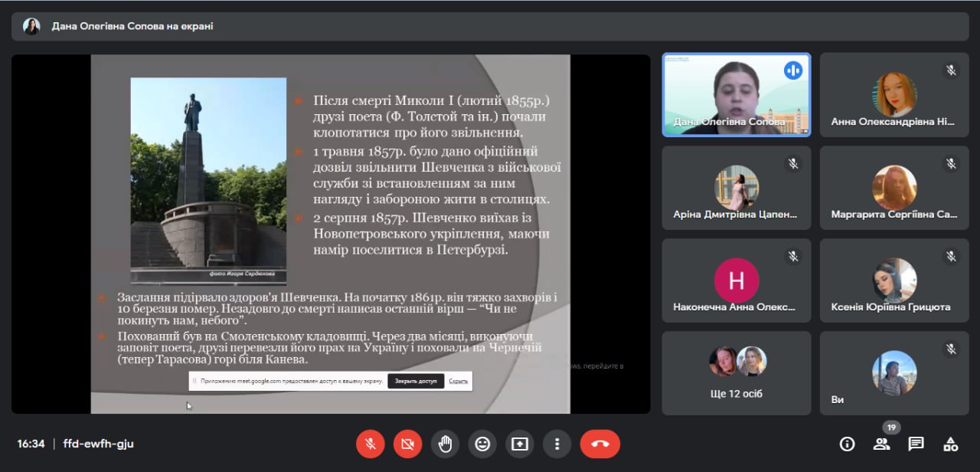
Task: Click the name label 'Ксенія Юріївна Грицюта'
Action: [890, 307]
